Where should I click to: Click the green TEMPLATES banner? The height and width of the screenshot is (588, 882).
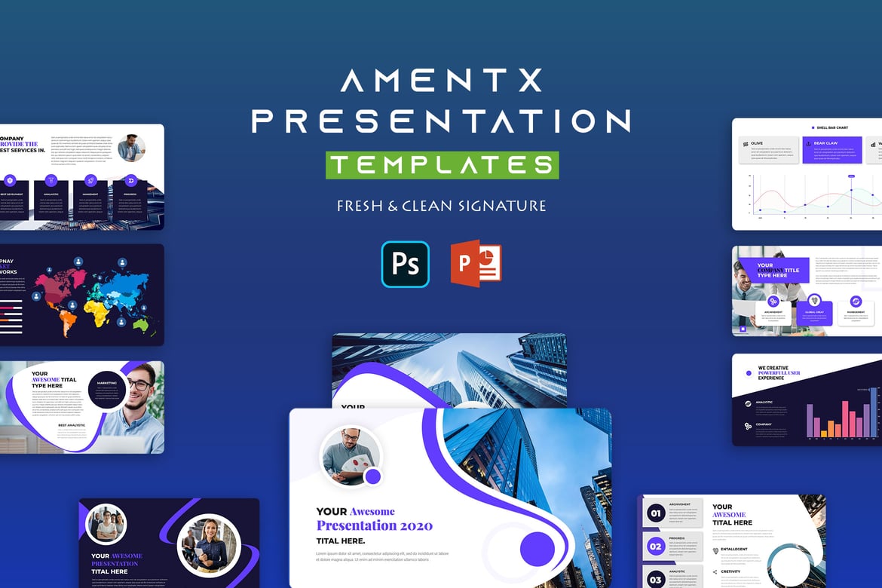coord(442,165)
